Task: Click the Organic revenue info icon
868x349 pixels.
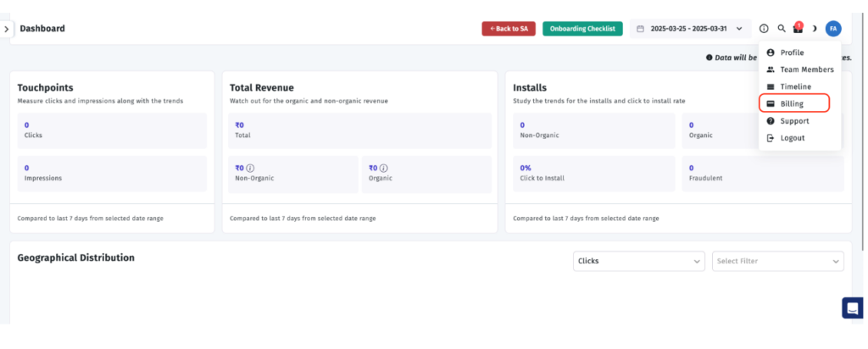Action: pos(384,168)
